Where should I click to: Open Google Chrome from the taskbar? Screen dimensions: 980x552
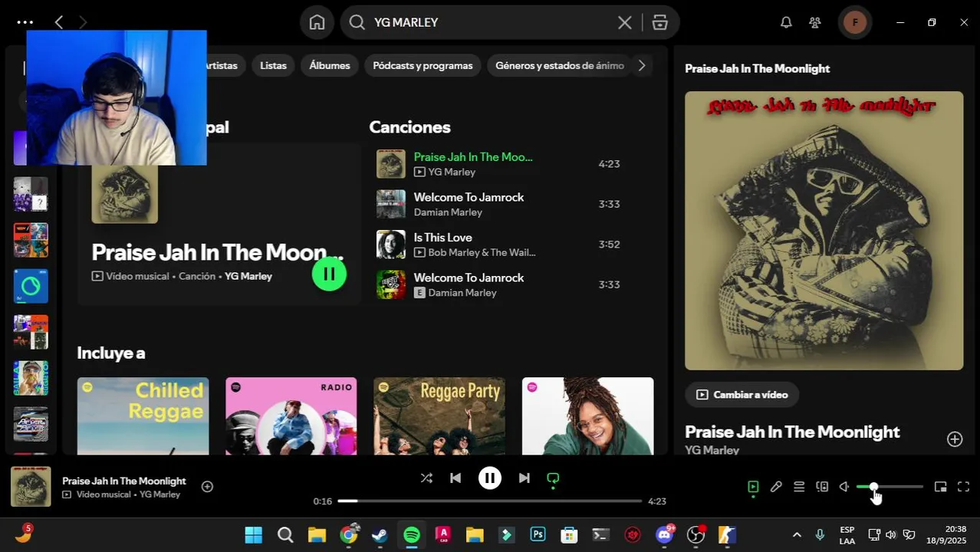coord(349,534)
